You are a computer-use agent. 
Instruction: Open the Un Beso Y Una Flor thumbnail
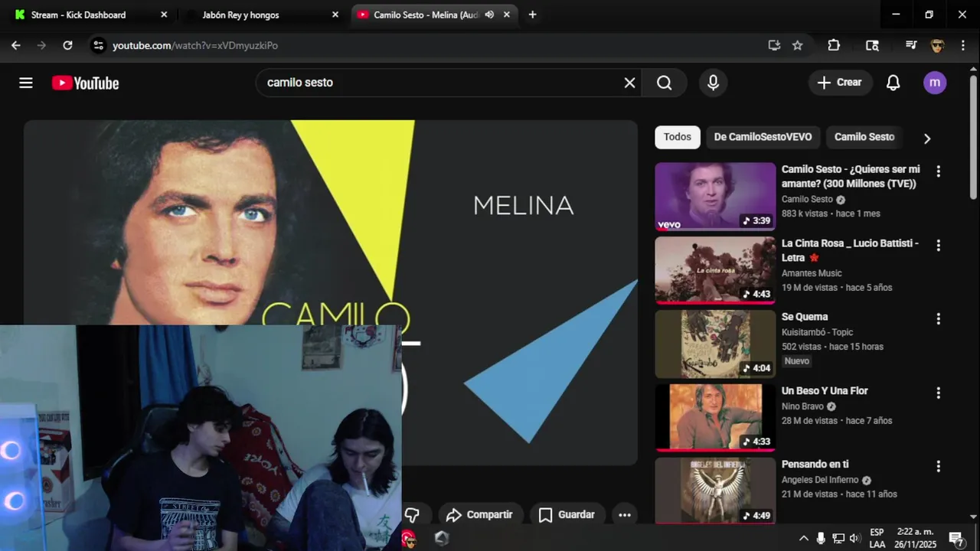[715, 418]
